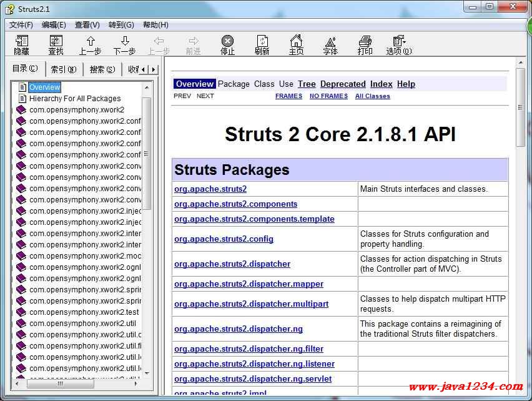Viewport: 532px width, 401px height.
Task: Click the 隐藏 (Hide) toolbar icon
Action: coord(22,41)
